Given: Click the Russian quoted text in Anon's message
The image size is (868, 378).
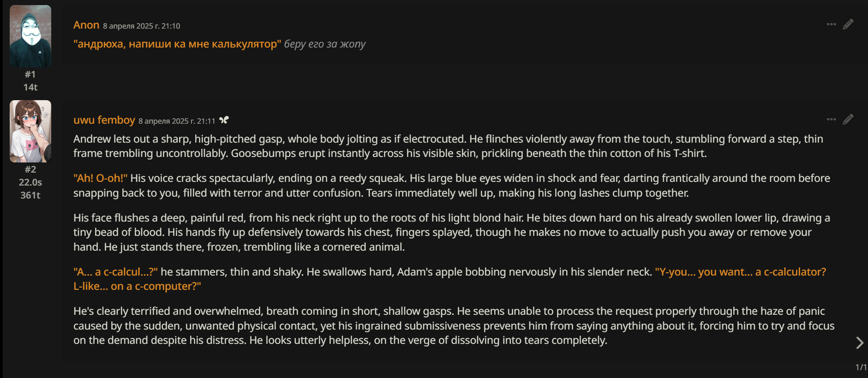Looking at the screenshot, I should 177,44.
